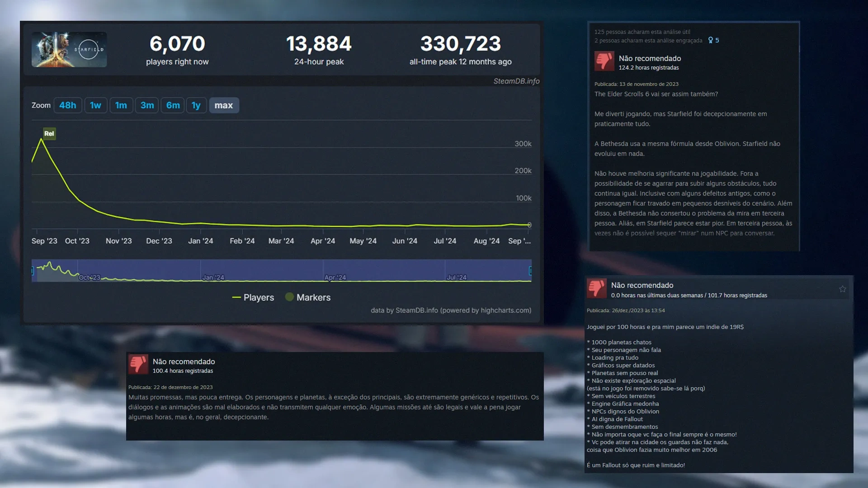Select the 1w zoom timeframe button
The height and width of the screenshot is (488, 868).
[95, 105]
